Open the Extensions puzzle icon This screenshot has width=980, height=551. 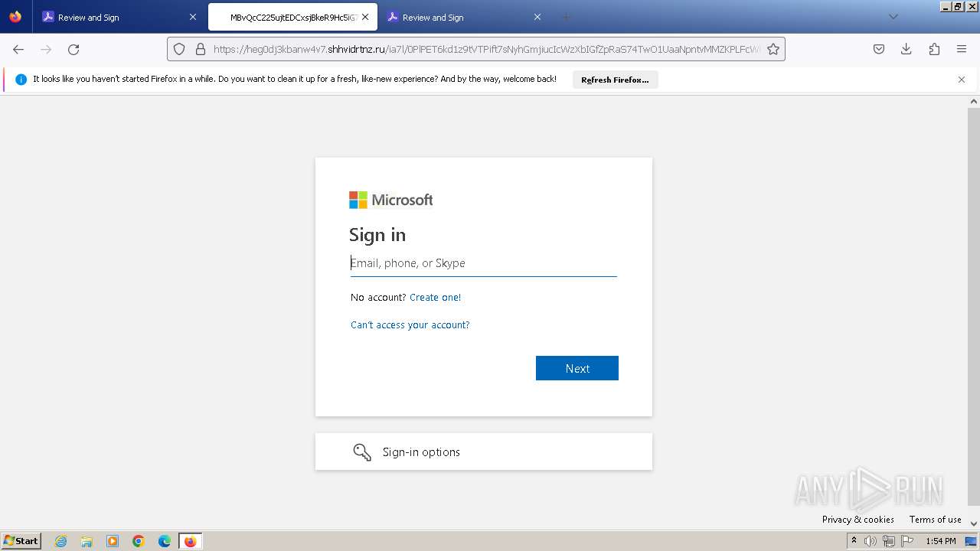934,49
